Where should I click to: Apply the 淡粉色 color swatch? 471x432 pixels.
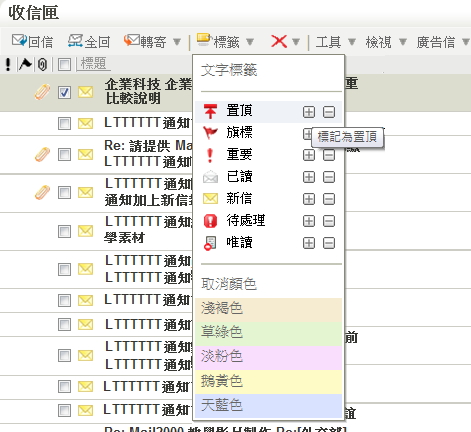269,358
